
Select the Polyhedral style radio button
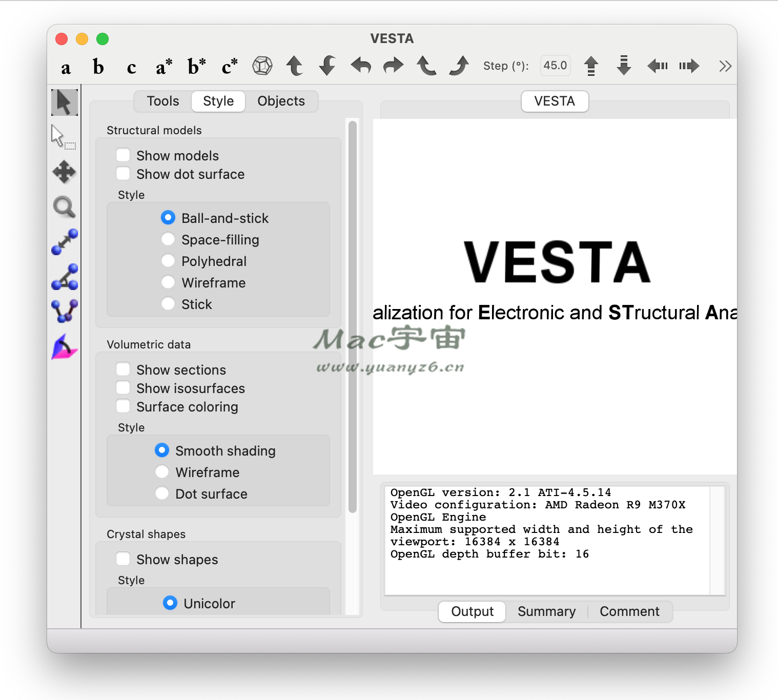coord(168,261)
